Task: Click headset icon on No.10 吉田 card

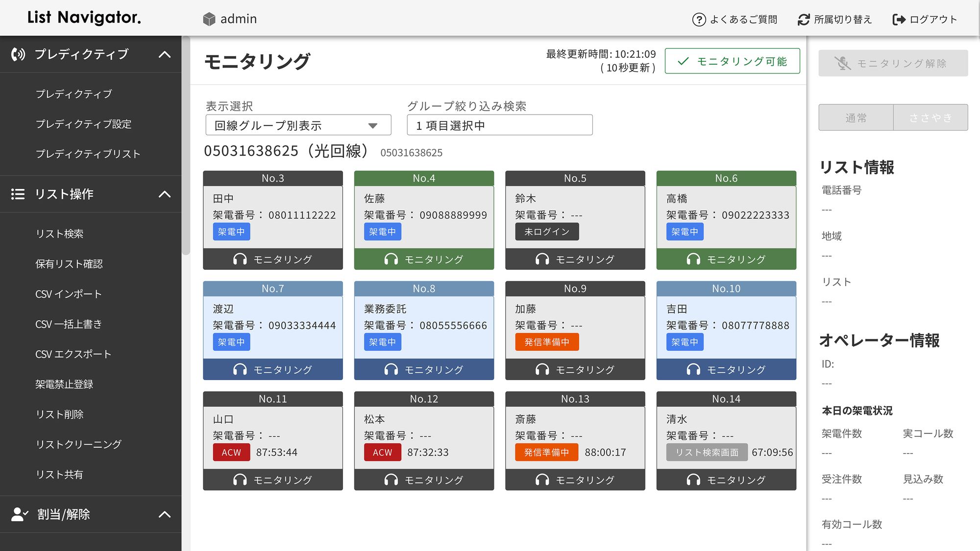Action: point(693,369)
